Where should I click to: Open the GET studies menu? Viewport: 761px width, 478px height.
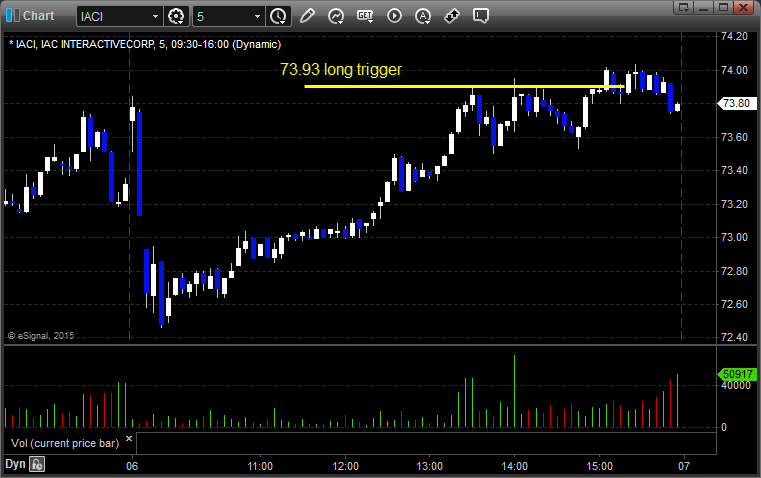365,16
